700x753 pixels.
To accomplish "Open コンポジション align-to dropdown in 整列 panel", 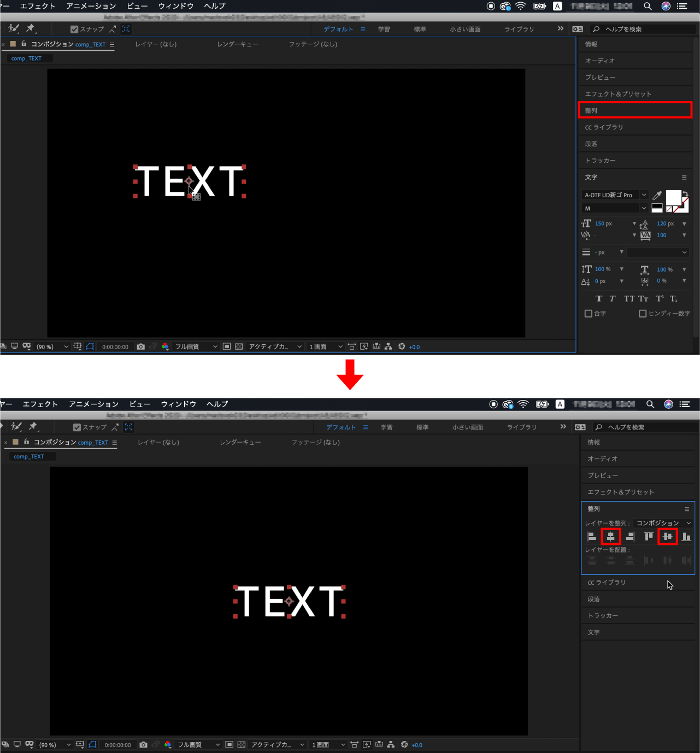I will click(x=663, y=523).
